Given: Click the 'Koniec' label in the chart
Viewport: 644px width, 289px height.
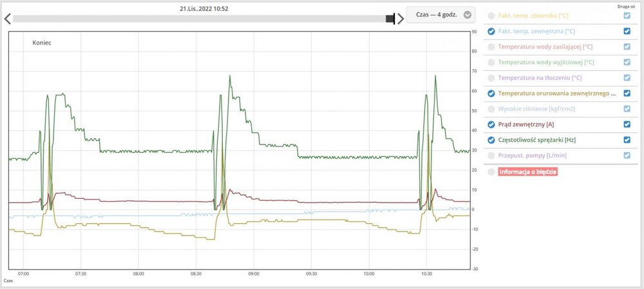Looking at the screenshot, I should coord(42,43).
